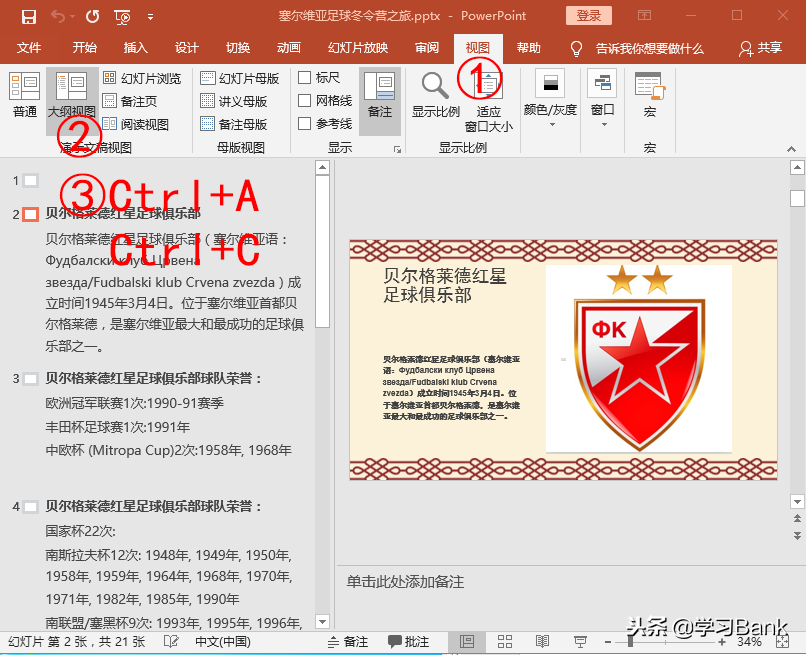Go to next slide double-arrow button
806x655 pixels.
tap(797, 536)
